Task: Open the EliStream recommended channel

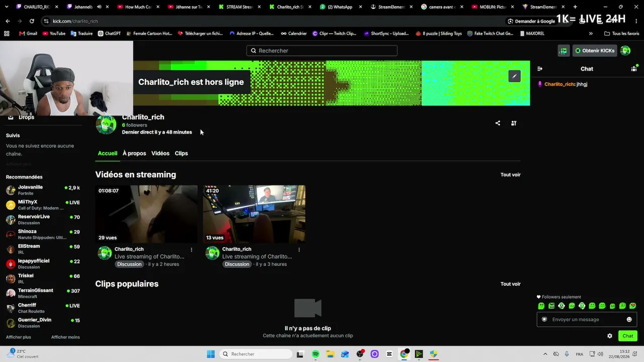Action: pos(43,249)
